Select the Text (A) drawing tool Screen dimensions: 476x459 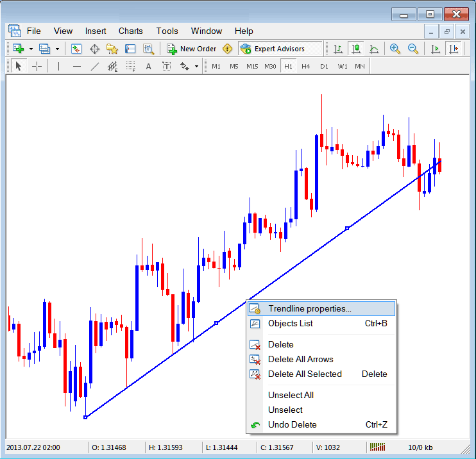[148, 66]
